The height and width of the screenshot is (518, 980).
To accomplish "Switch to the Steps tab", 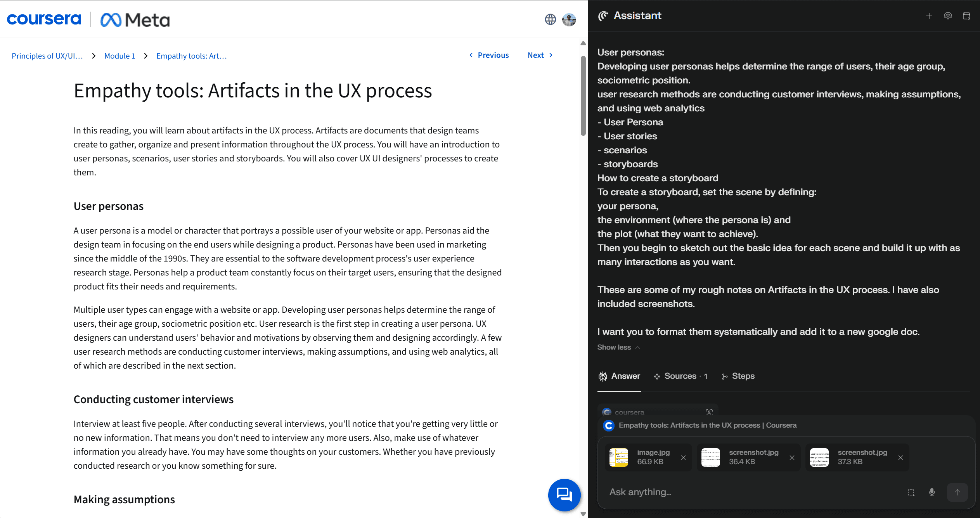I will 738,376.
